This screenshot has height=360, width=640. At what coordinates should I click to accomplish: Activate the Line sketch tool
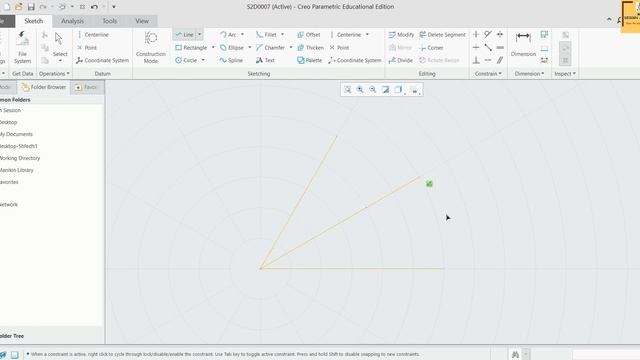pyautogui.click(x=184, y=35)
